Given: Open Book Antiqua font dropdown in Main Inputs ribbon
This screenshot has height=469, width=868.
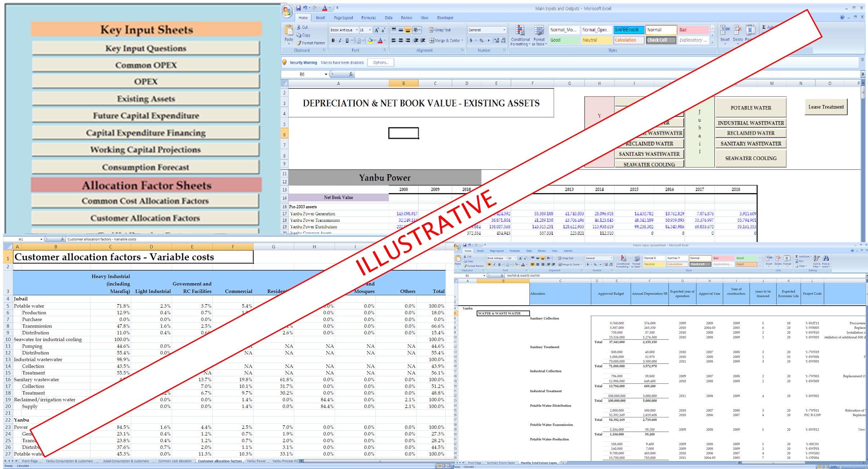Looking at the screenshot, I should [357, 30].
